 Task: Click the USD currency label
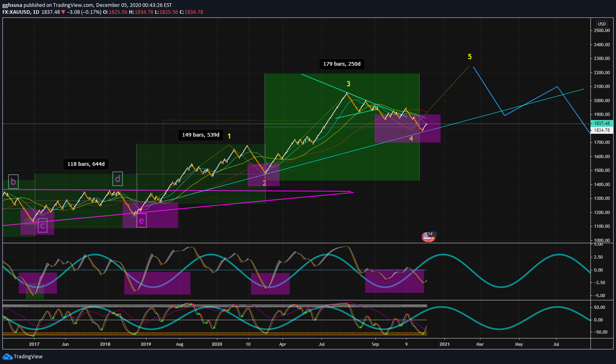601,24
